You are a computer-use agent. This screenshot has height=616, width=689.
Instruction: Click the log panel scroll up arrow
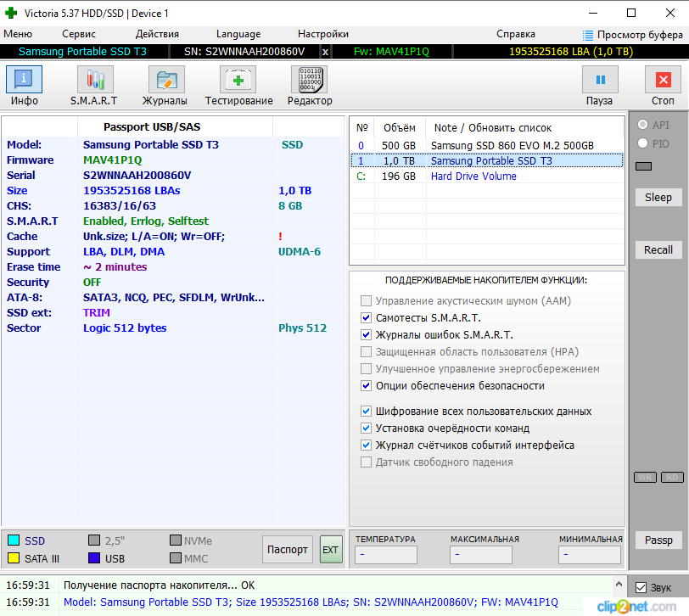coord(619,585)
